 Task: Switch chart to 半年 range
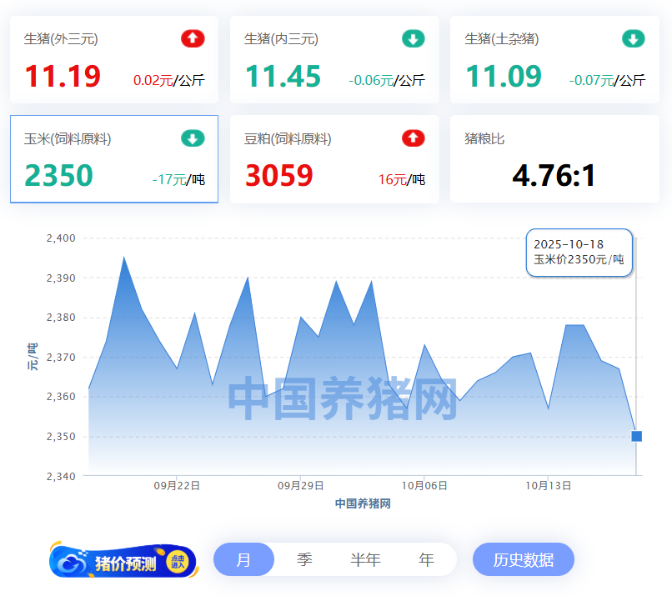click(x=365, y=559)
